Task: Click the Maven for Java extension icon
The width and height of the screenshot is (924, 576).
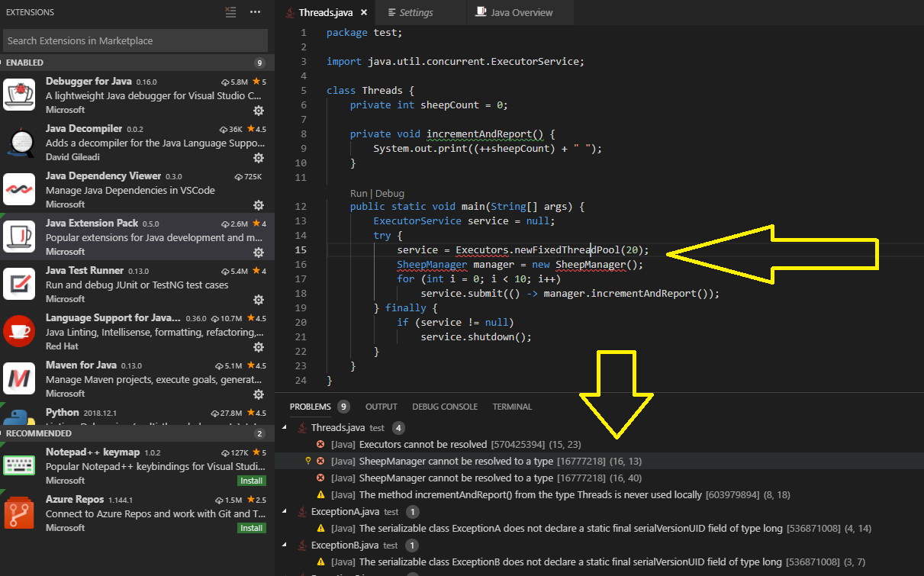Action: pyautogui.click(x=18, y=379)
